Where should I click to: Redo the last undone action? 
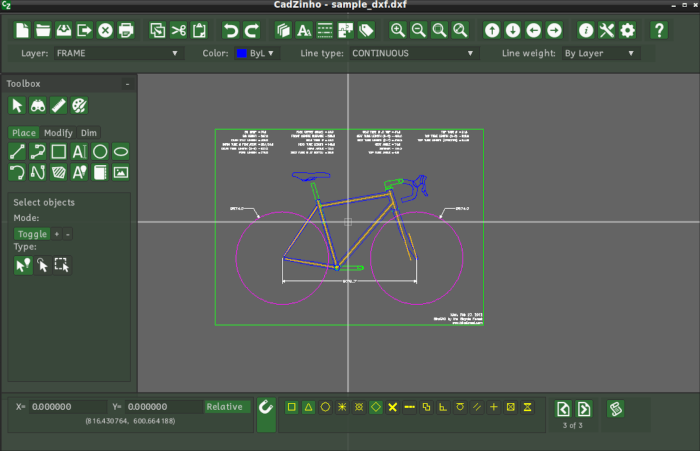click(x=251, y=30)
